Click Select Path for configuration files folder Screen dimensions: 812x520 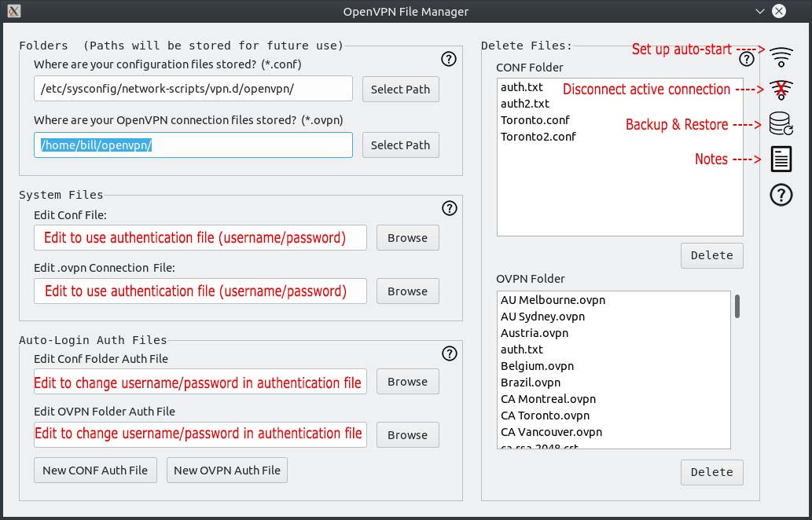tap(400, 89)
